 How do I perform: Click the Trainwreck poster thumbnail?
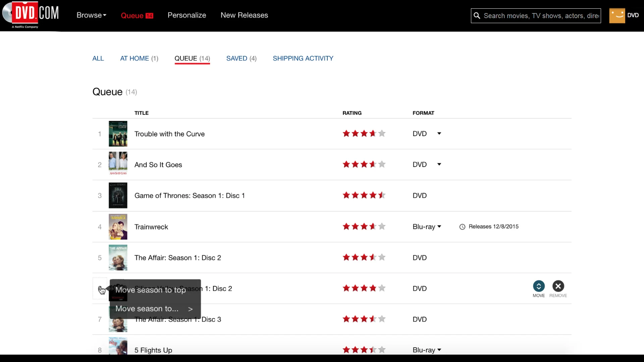[118, 227]
